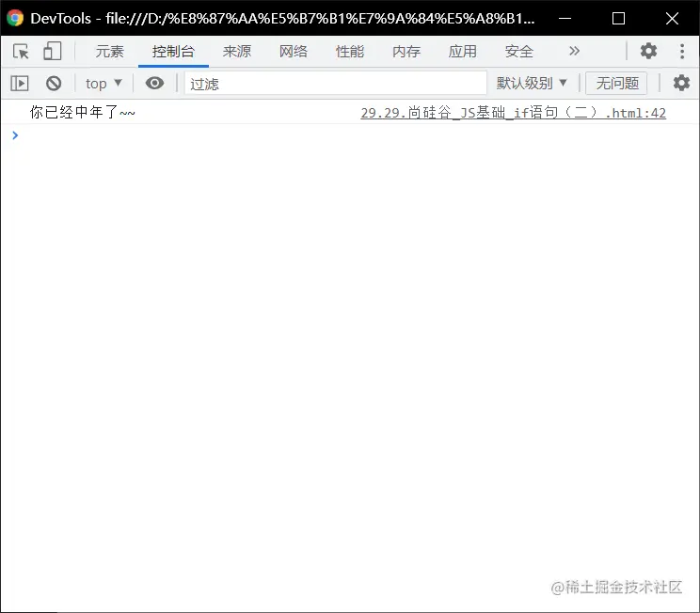Focus the console prompt next to the blue chevron
The image size is (700, 613).
(358, 135)
